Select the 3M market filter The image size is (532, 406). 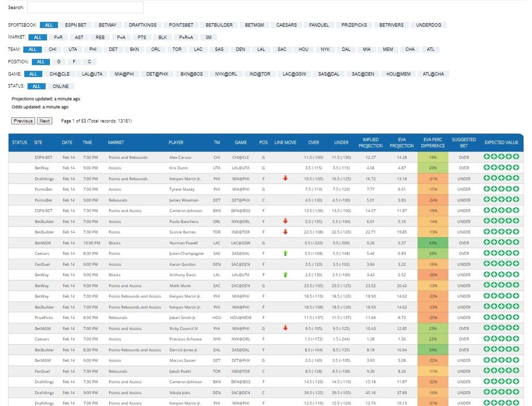pos(208,37)
